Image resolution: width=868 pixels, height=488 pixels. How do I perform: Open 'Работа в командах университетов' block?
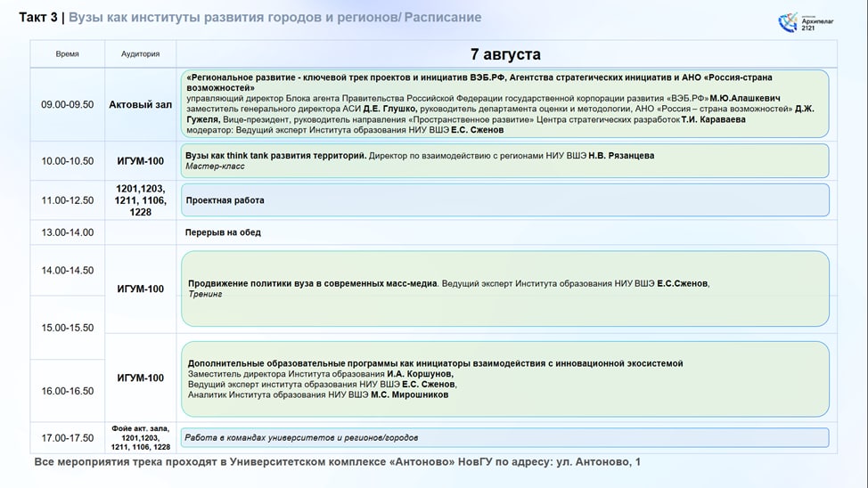(505, 437)
